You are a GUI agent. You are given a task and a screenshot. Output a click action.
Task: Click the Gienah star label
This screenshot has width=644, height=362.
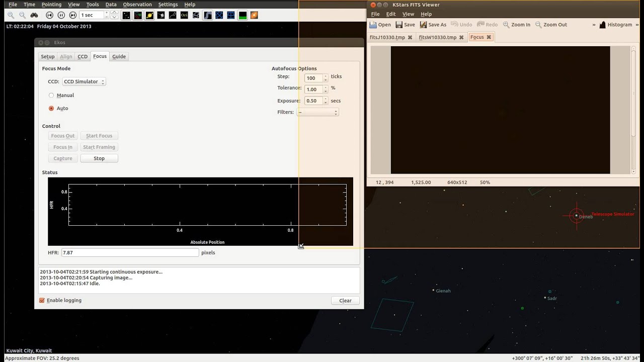443,291
